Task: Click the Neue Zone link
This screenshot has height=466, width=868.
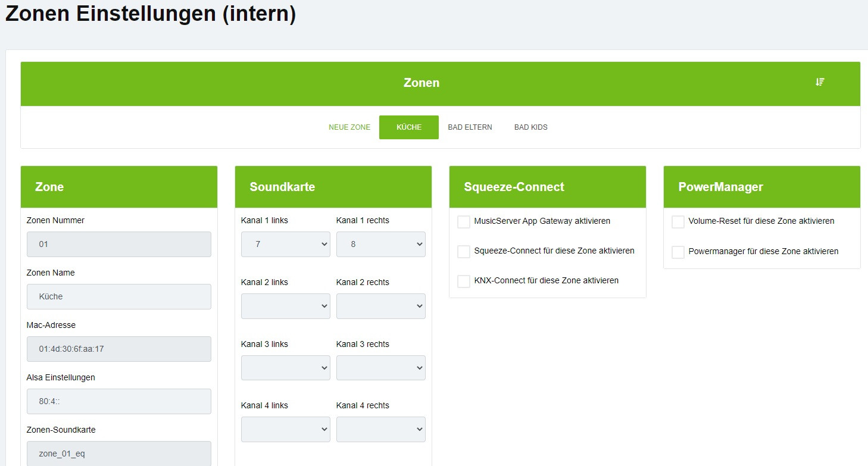Action: (349, 127)
